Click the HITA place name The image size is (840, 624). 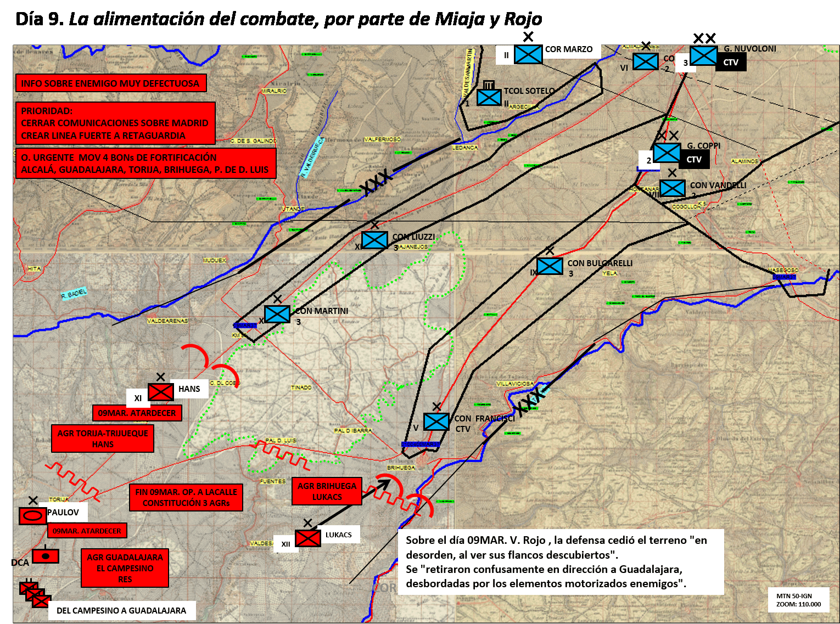(x=34, y=268)
